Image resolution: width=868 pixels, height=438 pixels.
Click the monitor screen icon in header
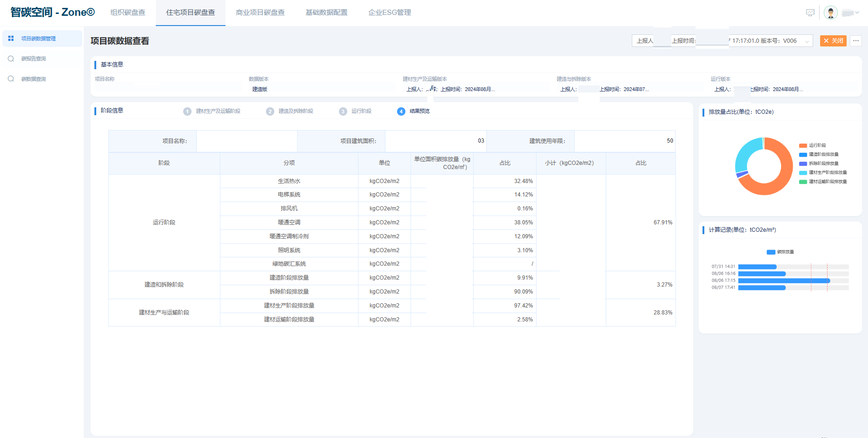(x=810, y=13)
